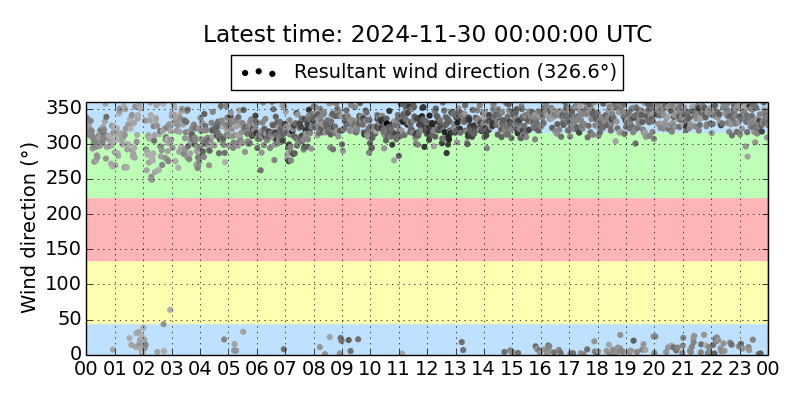This screenshot has height=400, width=800.
Task: Click the three-dot legend marker icon
Action: click(x=258, y=73)
